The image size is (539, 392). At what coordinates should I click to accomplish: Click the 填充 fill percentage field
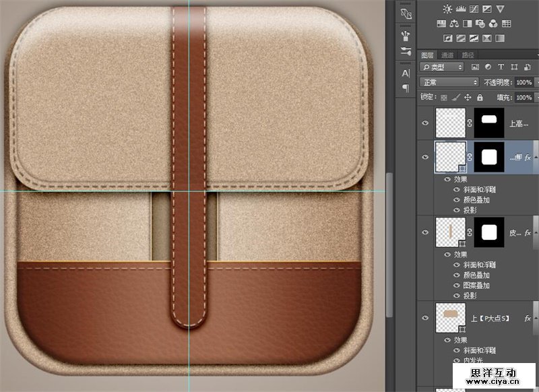tap(524, 98)
